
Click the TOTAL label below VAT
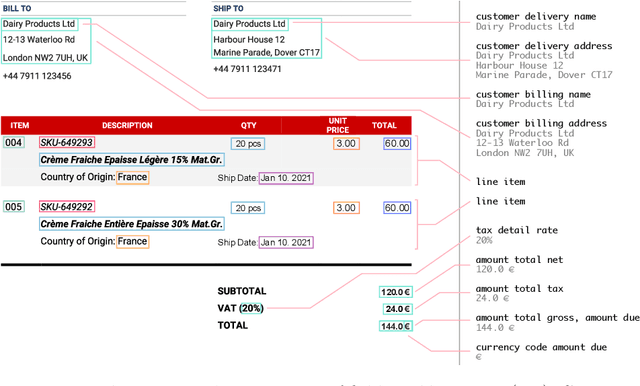click(x=233, y=326)
